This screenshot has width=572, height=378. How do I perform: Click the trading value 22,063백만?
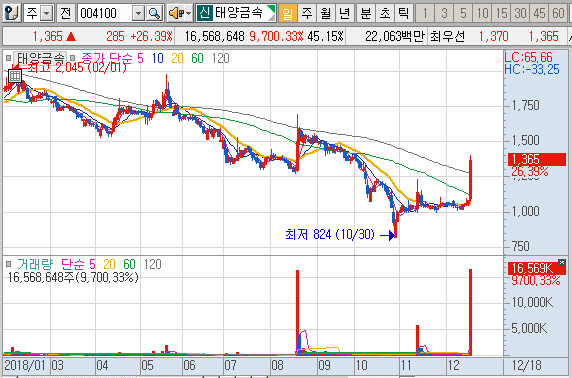coord(395,36)
